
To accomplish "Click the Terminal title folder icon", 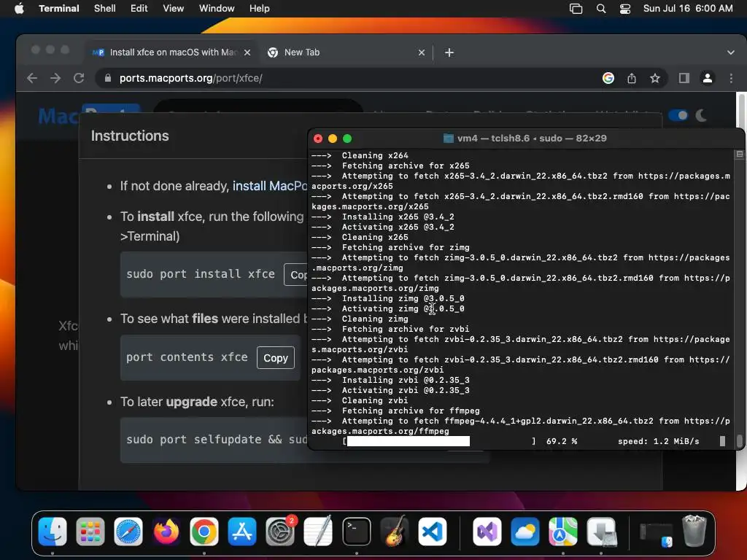I will pos(449,139).
